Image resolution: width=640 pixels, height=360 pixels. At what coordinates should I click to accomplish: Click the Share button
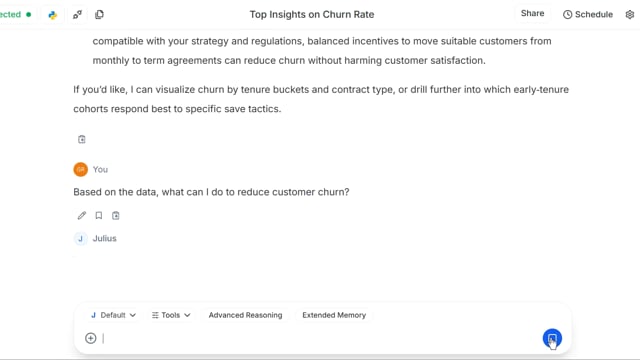coord(532,13)
